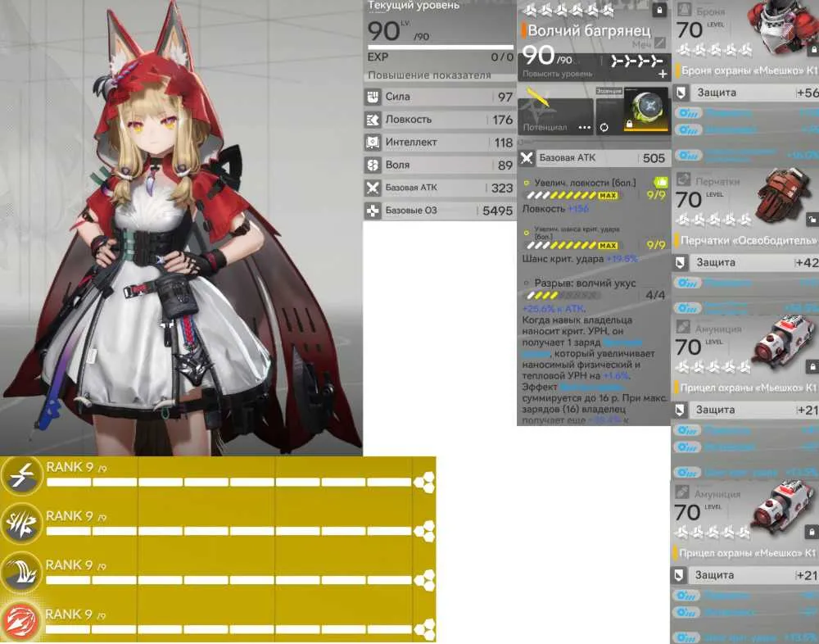Click the refresh arrows icon beside the essence slot
The width and height of the screenshot is (819, 644).
tap(604, 128)
